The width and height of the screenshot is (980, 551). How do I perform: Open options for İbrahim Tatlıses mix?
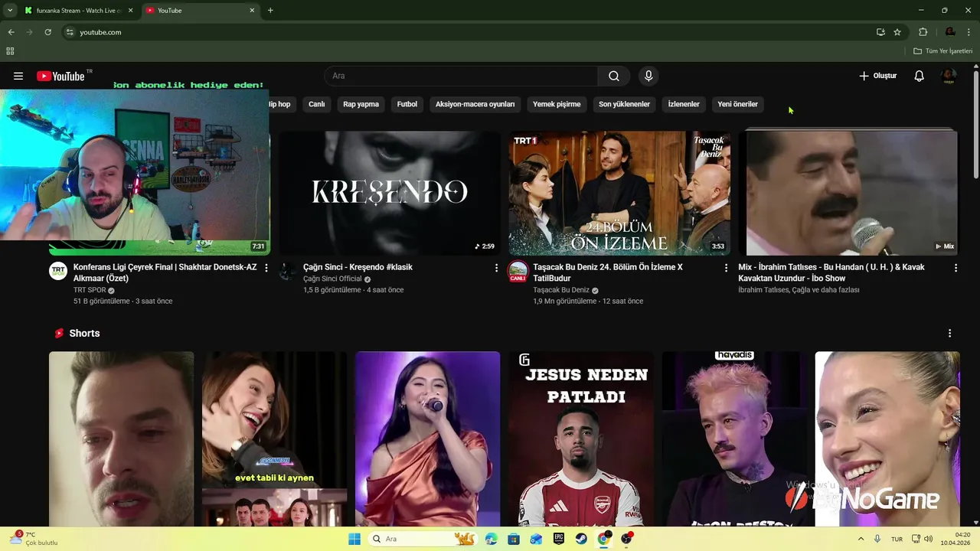coord(955,268)
